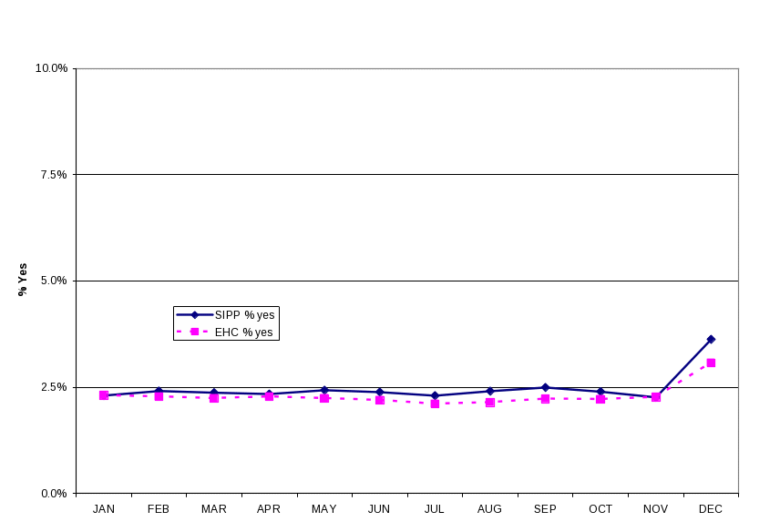Select the EHC square marker for DEC

click(711, 363)
